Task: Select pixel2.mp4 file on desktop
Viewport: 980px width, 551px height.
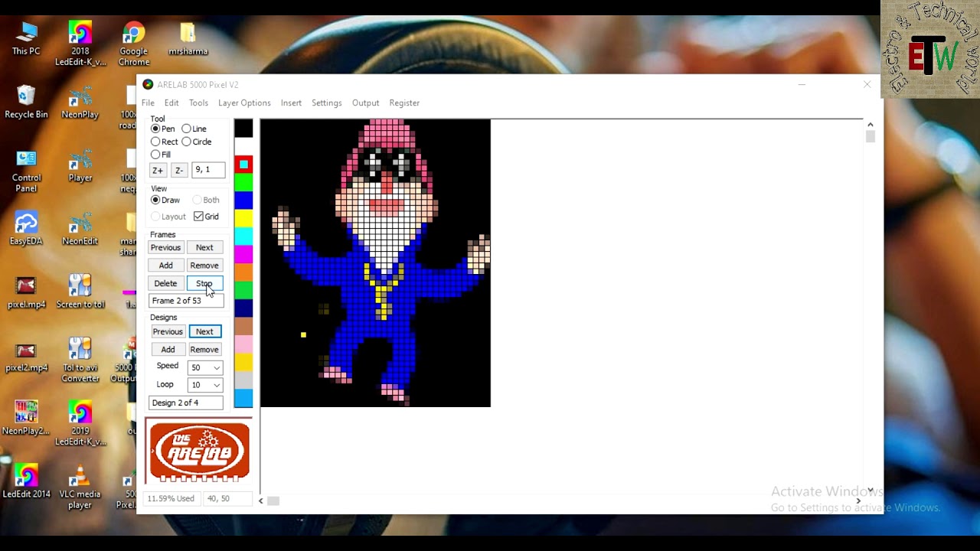Action: (26, 356)
